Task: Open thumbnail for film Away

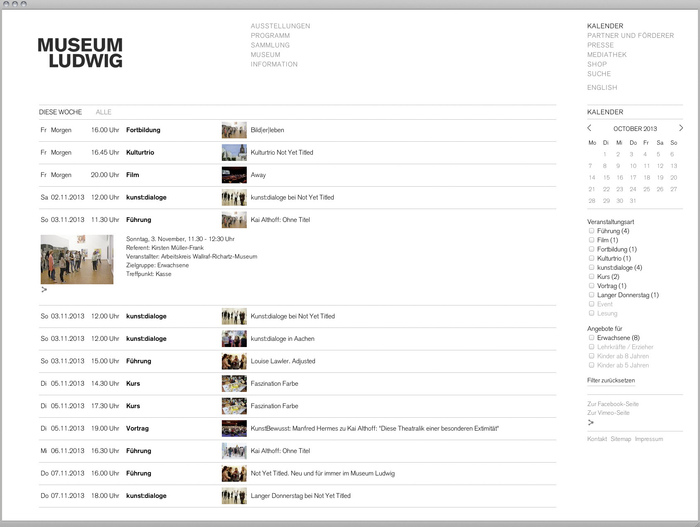Action: point(234,175)
